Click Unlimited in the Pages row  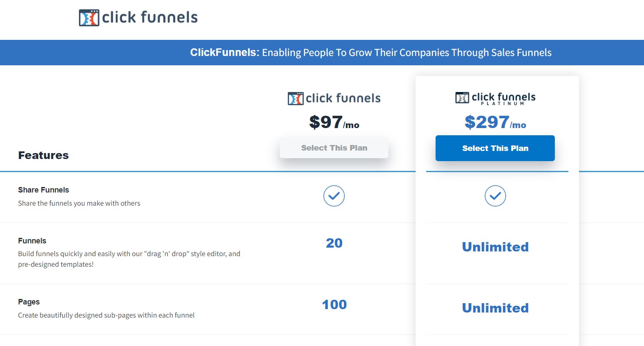495,308
